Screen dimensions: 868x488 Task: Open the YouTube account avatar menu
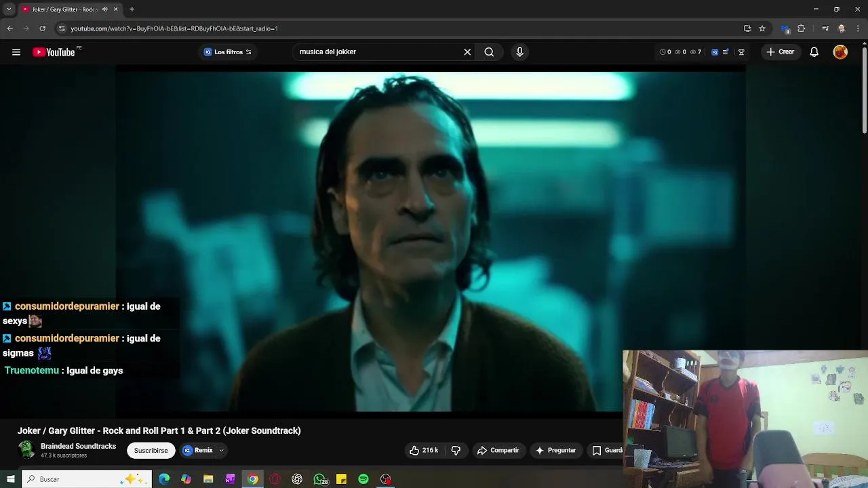[840, 52]
